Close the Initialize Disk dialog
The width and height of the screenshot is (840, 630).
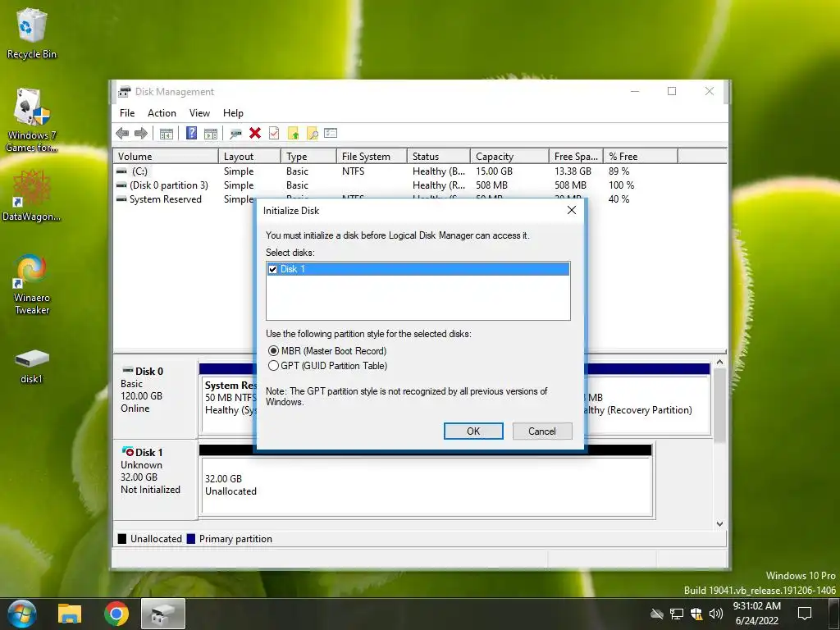(572, 210)
